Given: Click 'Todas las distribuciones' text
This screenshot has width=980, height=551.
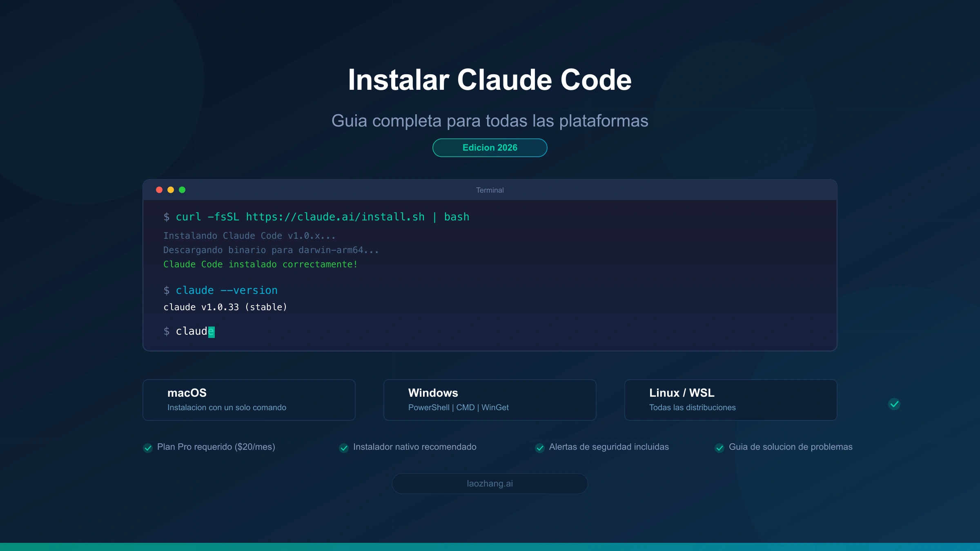Looking at the screenshot, I should pos(693,407).
